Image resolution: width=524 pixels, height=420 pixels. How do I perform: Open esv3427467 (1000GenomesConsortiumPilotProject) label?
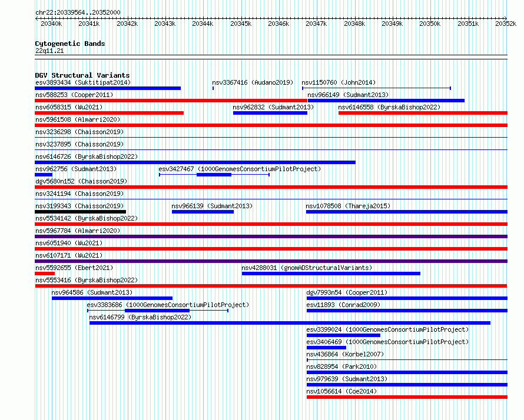click(x=240, y=169)
